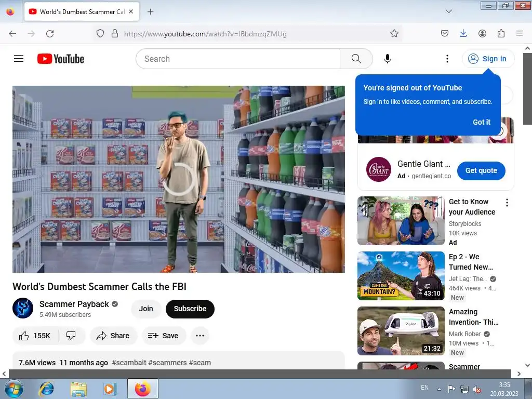Screen dimensions: 532x399
Task: Dismiss popup with Got it
Action: (x=482, y=122)
